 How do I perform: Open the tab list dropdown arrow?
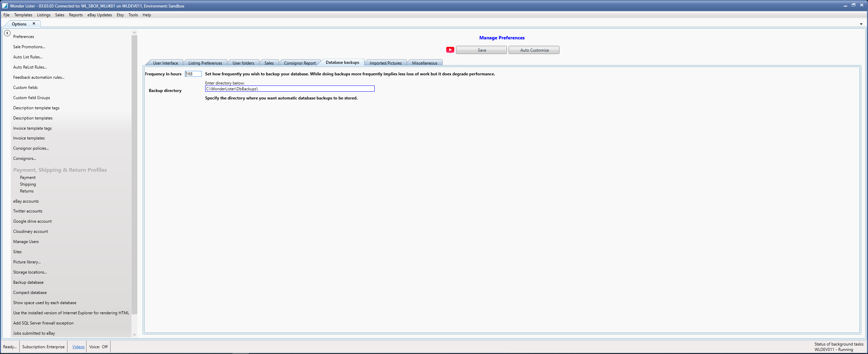pyautogui.click(x=861, y=24)
